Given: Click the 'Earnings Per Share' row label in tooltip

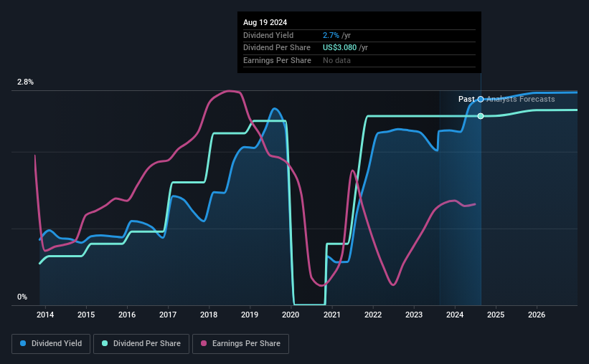Looking at the screenshot, I should click(277, 60).
